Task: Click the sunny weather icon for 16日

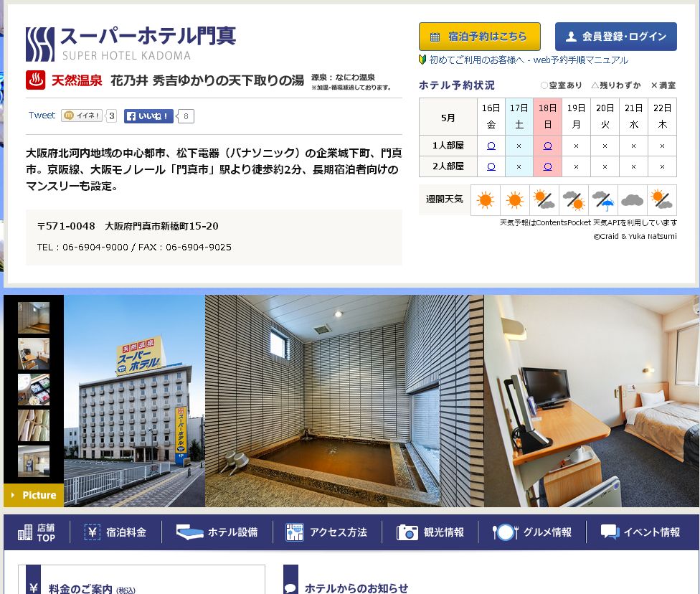Action: coord(486,200)
